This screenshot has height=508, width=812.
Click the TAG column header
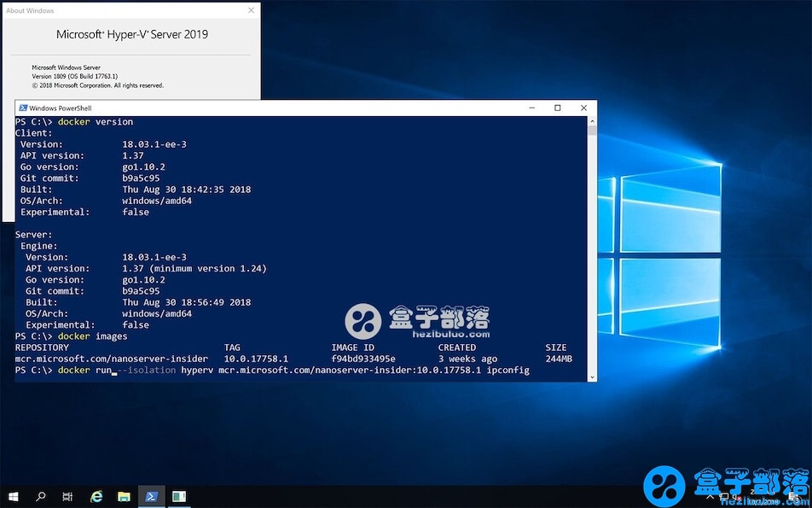pos(232,347)
